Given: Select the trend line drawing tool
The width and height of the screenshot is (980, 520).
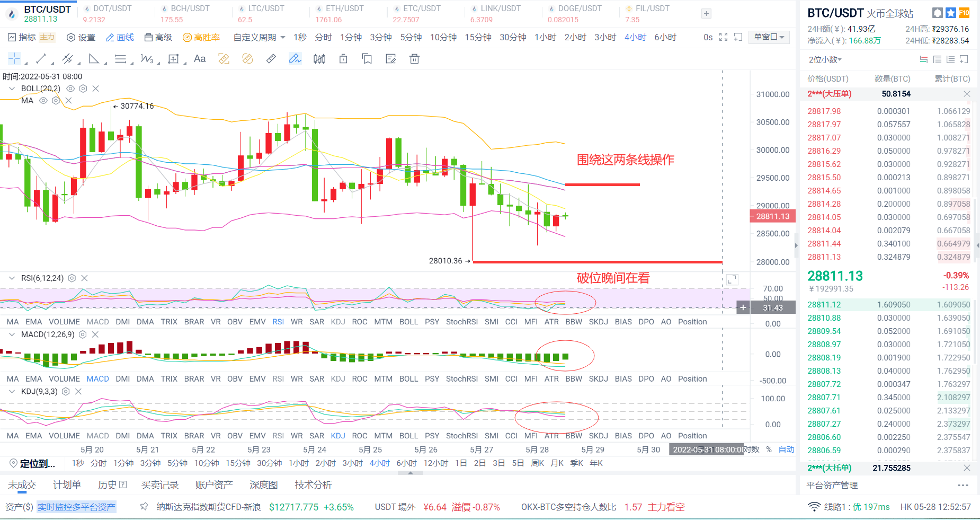Looking at the screenshot, I should (41, 59).
